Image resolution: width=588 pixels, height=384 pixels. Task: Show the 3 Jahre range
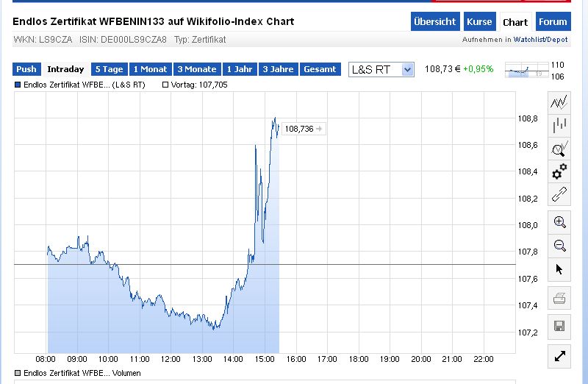point(279,69)
